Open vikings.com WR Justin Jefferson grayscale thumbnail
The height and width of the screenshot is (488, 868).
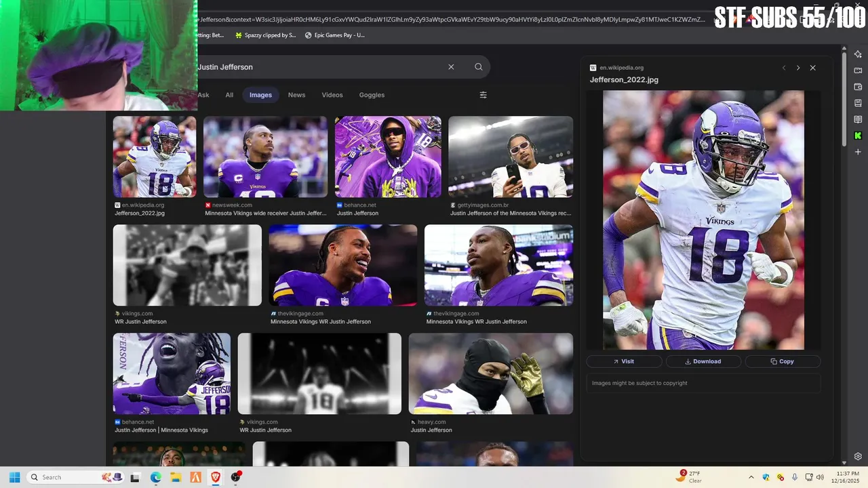coord(187,265)
